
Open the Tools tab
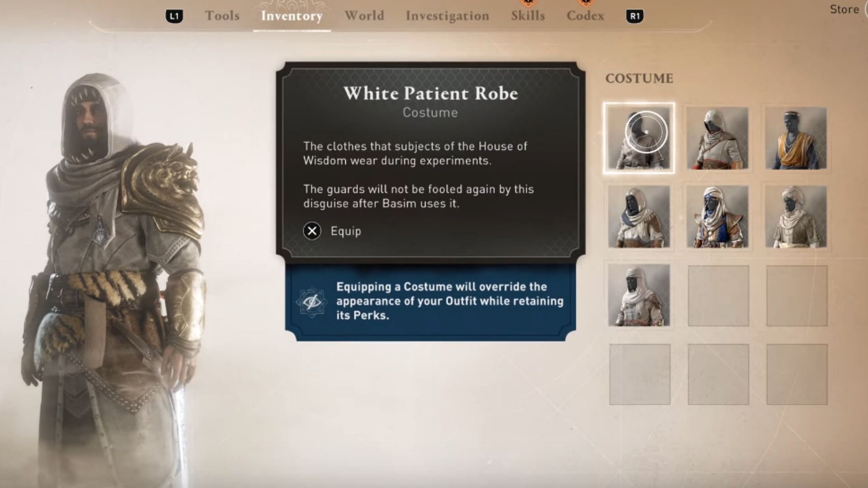222,16
